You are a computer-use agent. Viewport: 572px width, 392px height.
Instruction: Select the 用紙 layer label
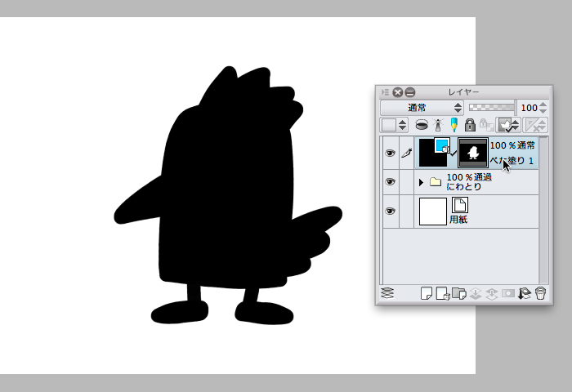[x=458, y=220]
